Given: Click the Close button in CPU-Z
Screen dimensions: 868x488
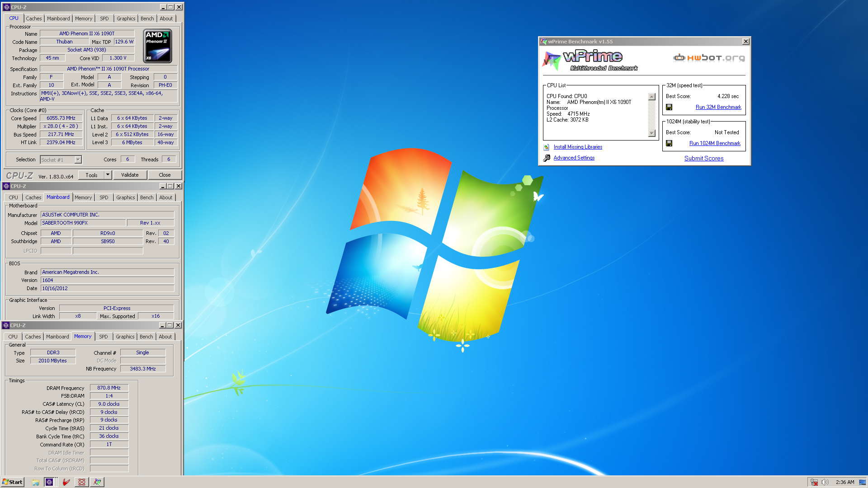Looking at the screenshot, I should 165,175.
